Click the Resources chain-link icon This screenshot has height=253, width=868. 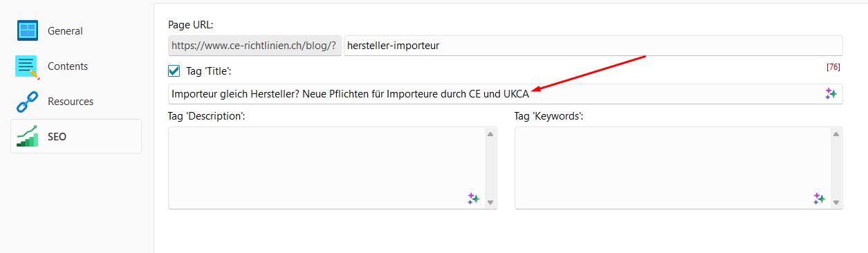pyautogui.click(x=27, y=102)
